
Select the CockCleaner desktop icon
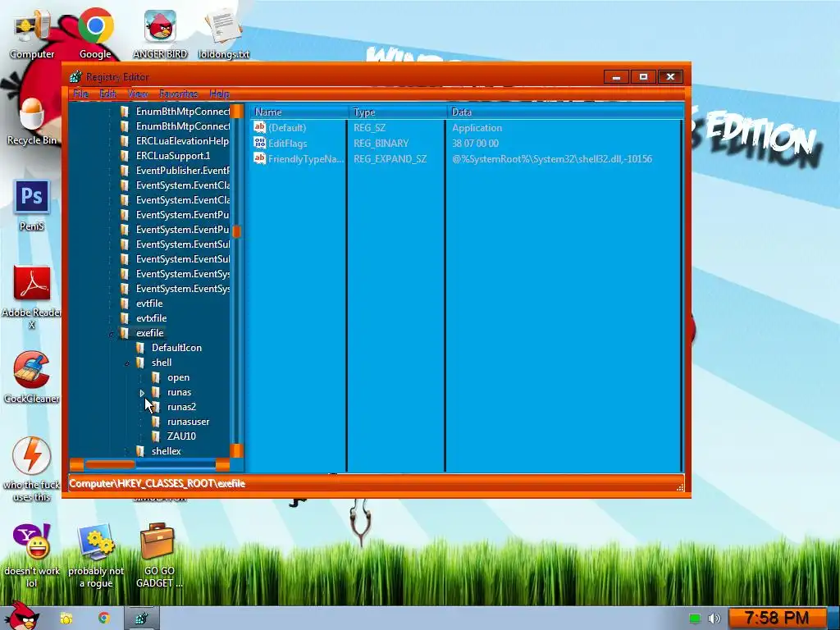(32, 377)
